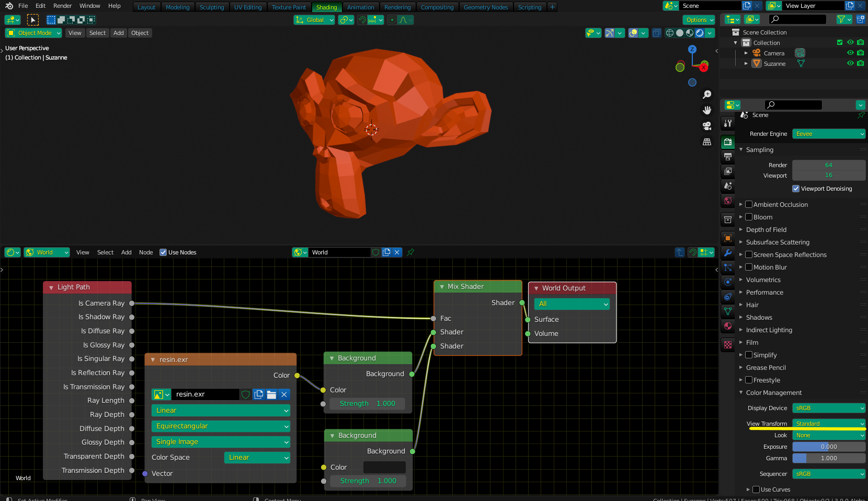Open the World properties tab
Image resolution: width=868 pixels, height=501 pixels.
tap(728, 201)
